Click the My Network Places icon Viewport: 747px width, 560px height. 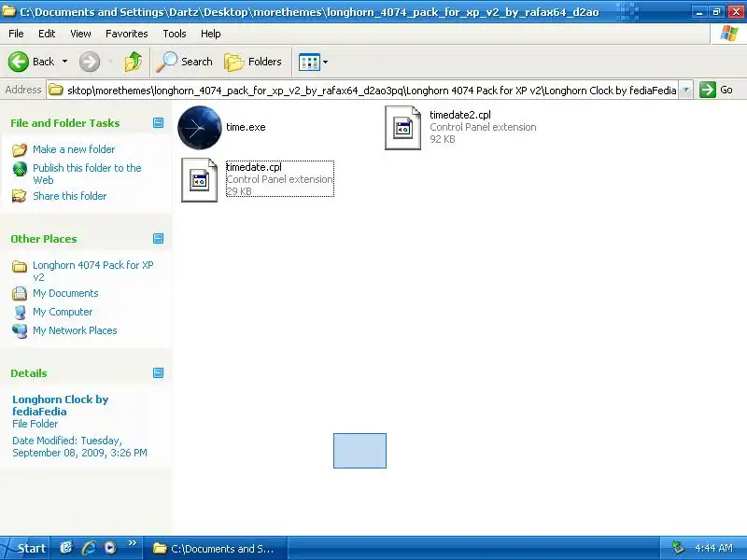(x=20, y=331)
